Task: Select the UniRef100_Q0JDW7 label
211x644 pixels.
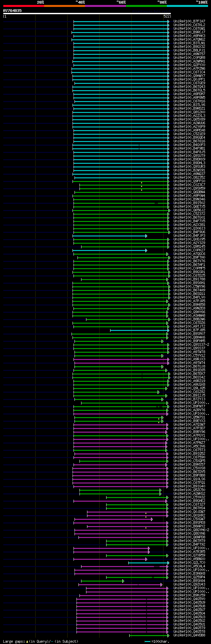Action: click(x=189, y=512)
